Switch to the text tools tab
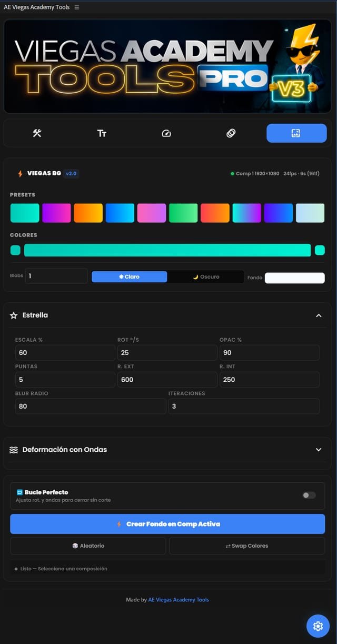Screen dimensions: 337x644 pos(102,133)
